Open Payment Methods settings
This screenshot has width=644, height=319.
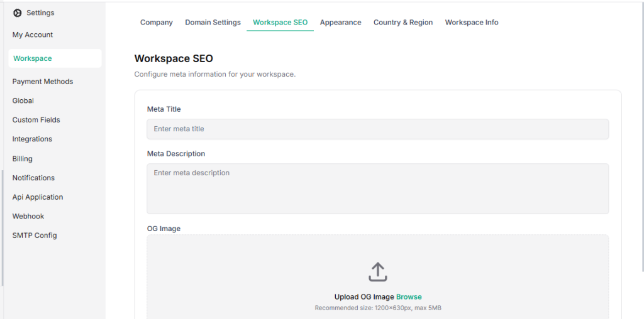pos(43,82)
